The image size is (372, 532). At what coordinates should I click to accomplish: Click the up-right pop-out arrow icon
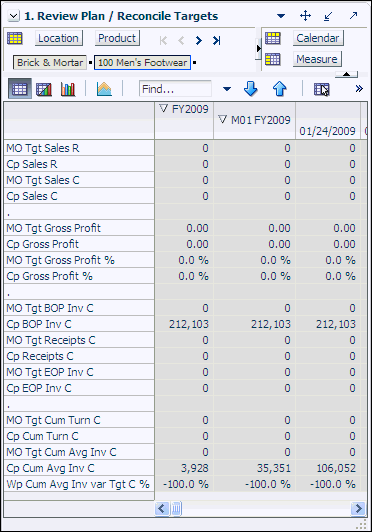pos(353,16)
